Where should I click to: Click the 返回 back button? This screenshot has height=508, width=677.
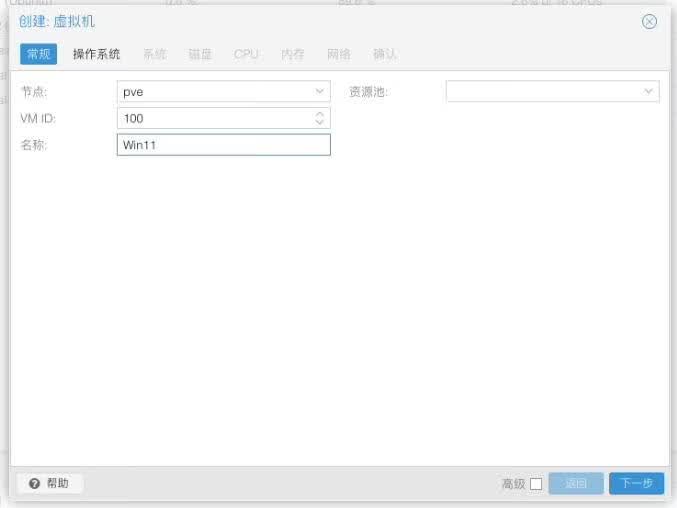576,483
